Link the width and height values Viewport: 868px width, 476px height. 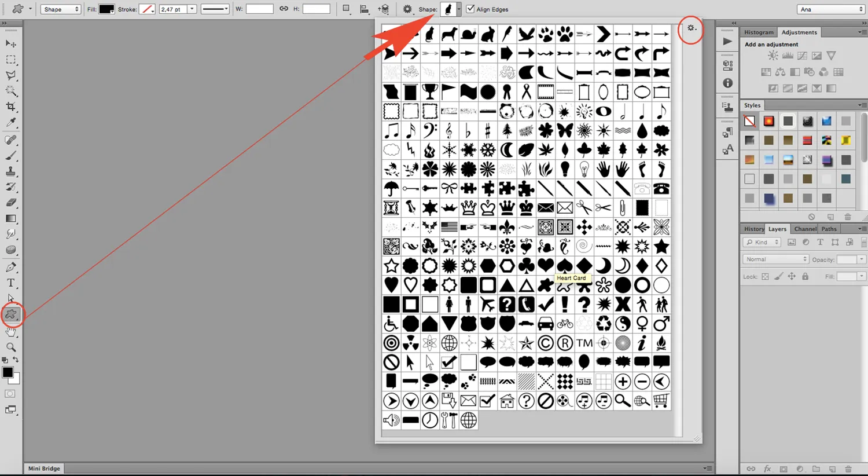pyautogui.click(x=283, y=9)
